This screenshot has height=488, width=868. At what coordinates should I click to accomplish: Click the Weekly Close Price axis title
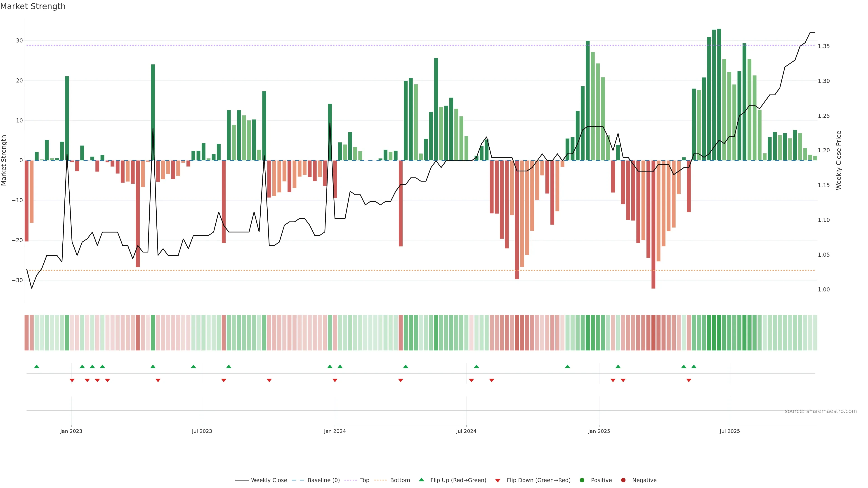point(839,160)
